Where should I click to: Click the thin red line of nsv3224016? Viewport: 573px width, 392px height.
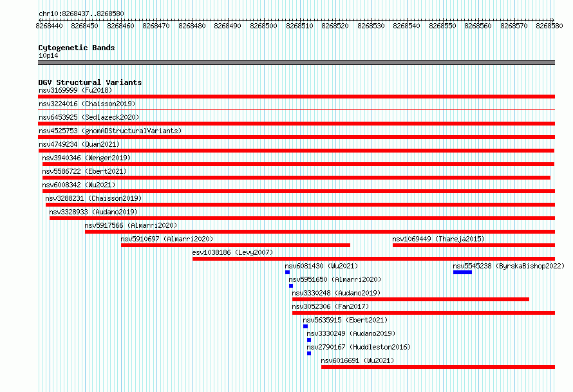coord(296,109)
